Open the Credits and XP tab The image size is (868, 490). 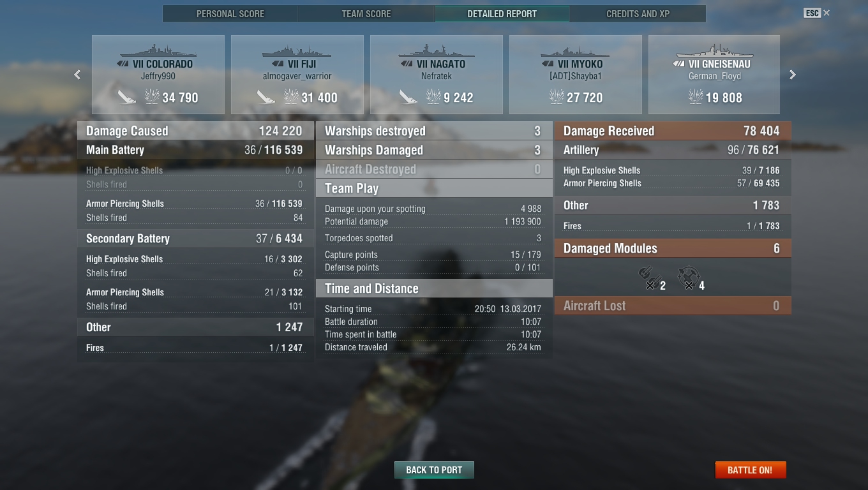tap(638, 13)
